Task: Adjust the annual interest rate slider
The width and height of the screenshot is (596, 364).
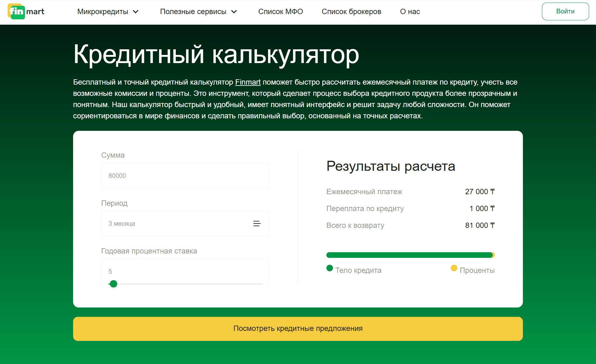Action: point(114,284)
